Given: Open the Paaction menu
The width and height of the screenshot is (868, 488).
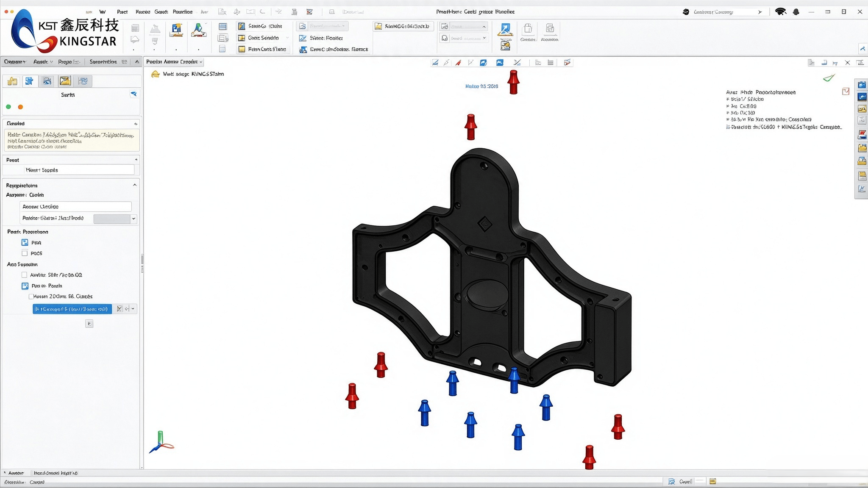Looking at the screenshot, I should tap(183, 12).
